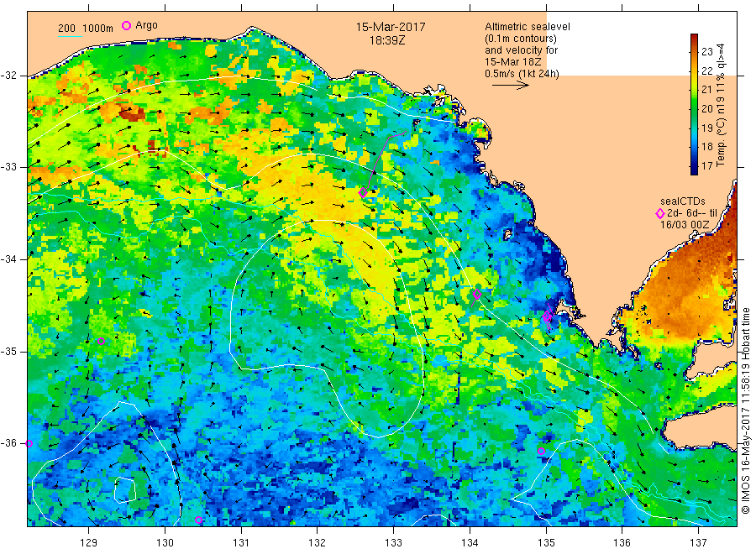
Task: Click the -35 latitude axis label
Action: pos(8,351)
